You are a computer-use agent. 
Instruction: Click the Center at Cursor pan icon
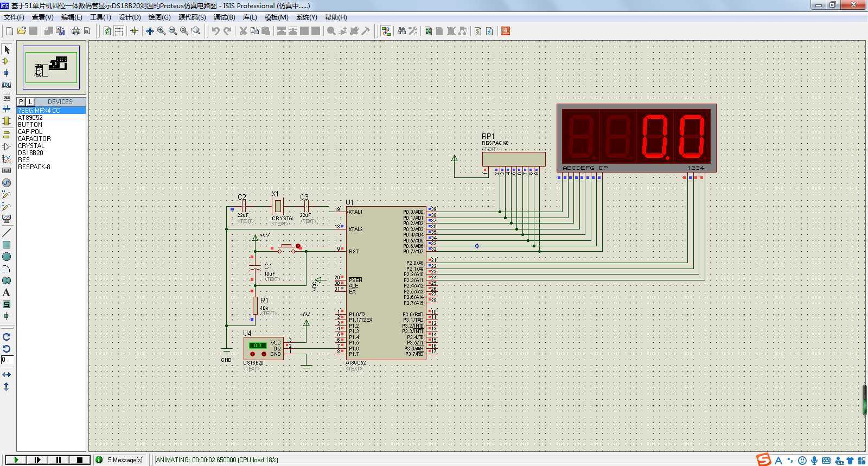(x=150, y=31)
